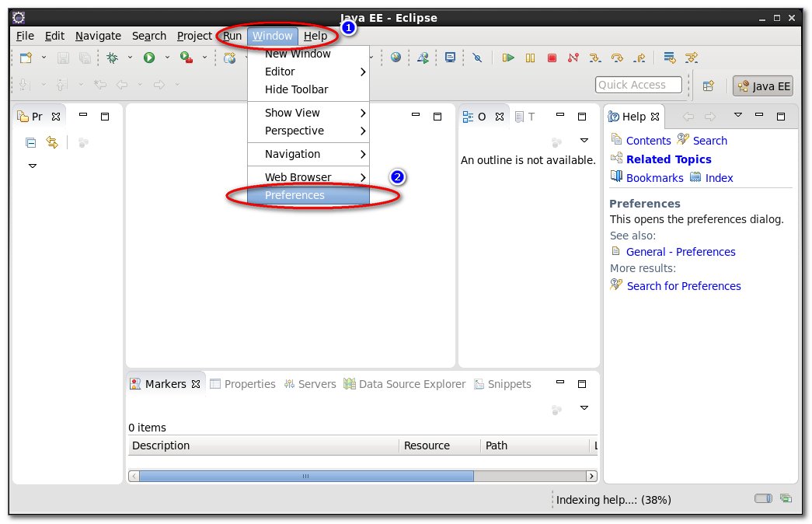812x524 pixels.
Task: Toggle Link with Editor in Project Explorer
Action: click(x=52, y=142)
